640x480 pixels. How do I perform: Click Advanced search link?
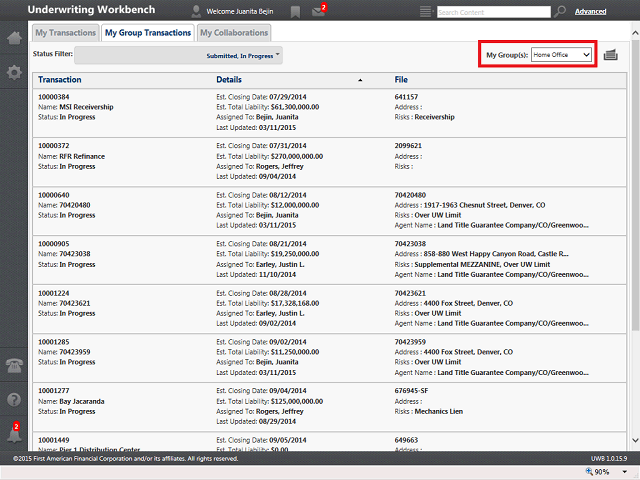click(x=590, y=11)
